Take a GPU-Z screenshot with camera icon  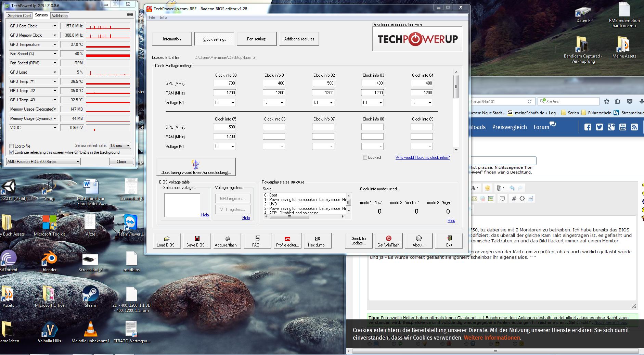point(130,14)
